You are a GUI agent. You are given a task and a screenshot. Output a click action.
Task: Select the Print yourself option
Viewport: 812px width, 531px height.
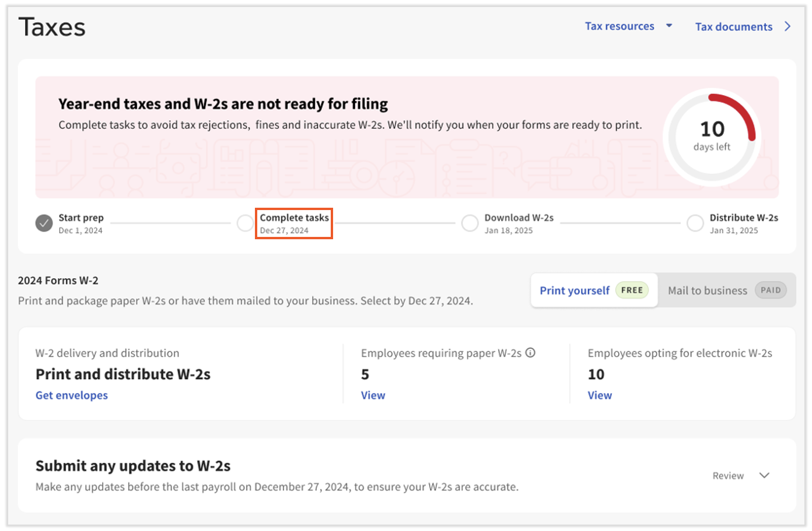[575, 291]
